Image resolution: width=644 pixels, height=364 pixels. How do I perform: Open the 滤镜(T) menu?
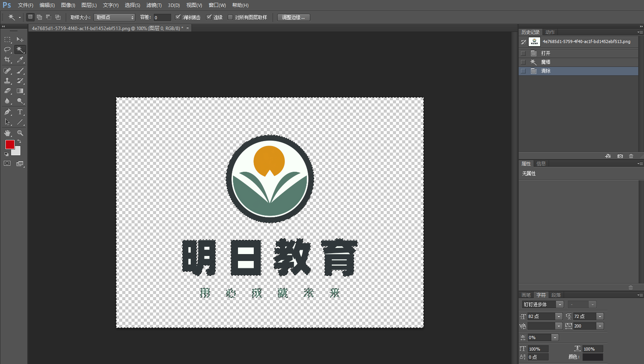154,5
